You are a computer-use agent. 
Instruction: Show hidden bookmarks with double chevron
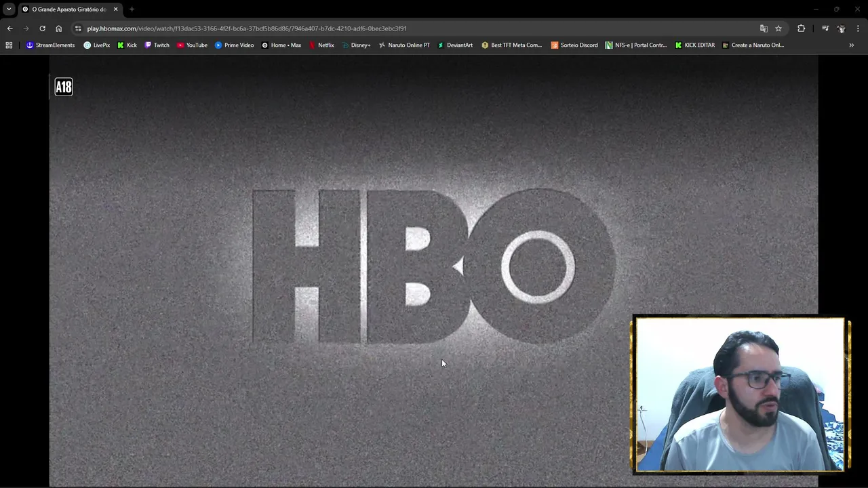(x=852, y=45)
